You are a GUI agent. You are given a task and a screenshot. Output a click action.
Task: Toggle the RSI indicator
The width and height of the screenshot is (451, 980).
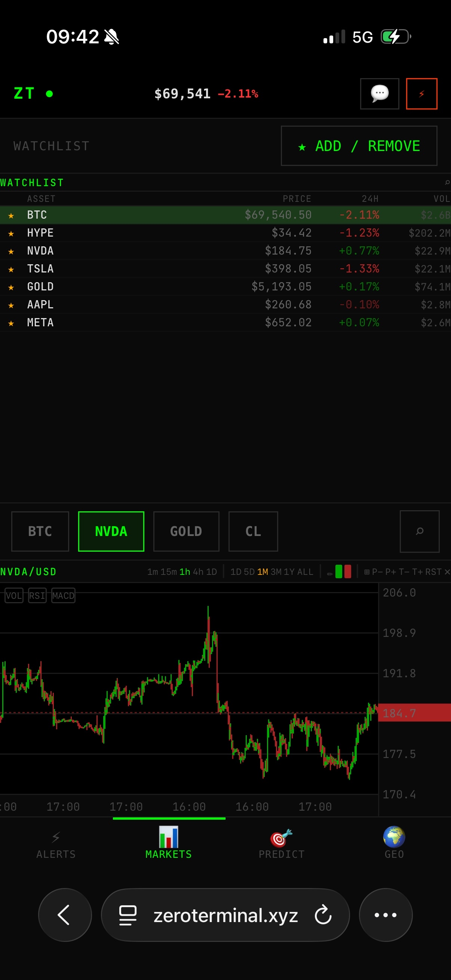tap(37, 595)
